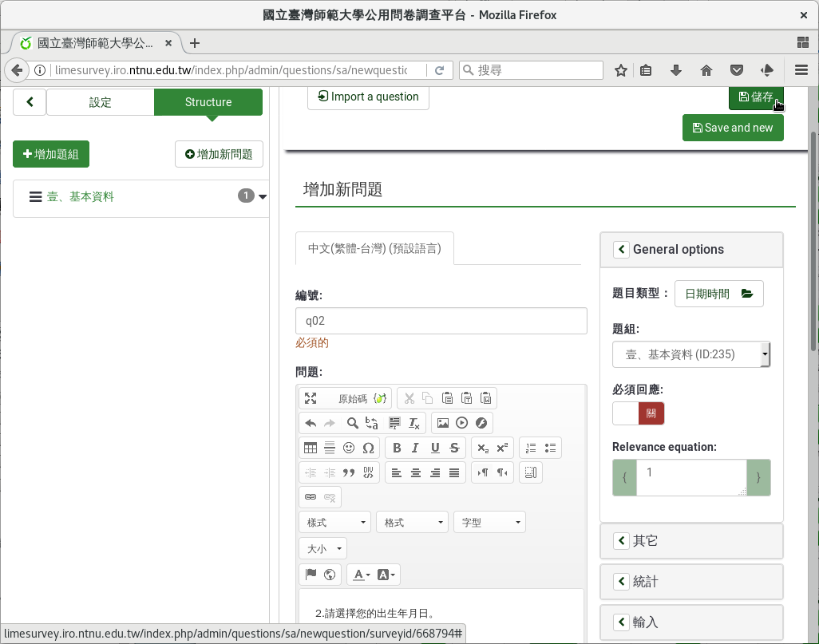
Task: Create a DIV container
Action: click(368, 472)
